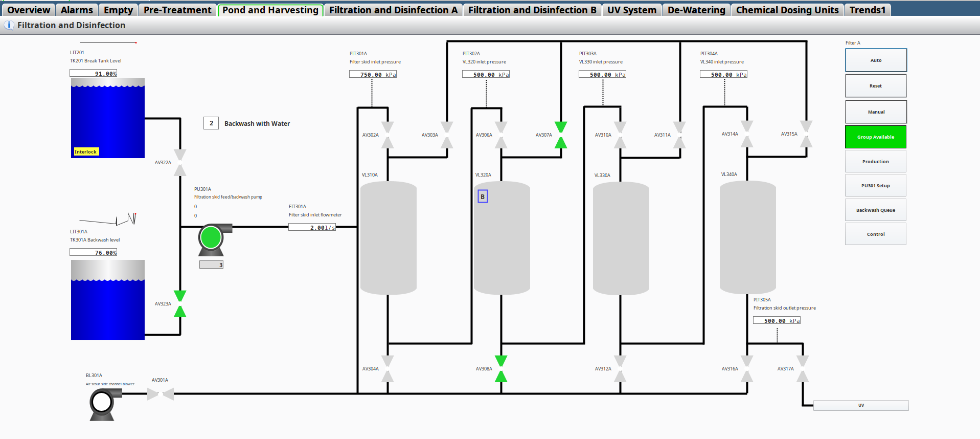980x439 pixels.
Task: Open the Trends1 tab
Action: [x=868, y=10]
